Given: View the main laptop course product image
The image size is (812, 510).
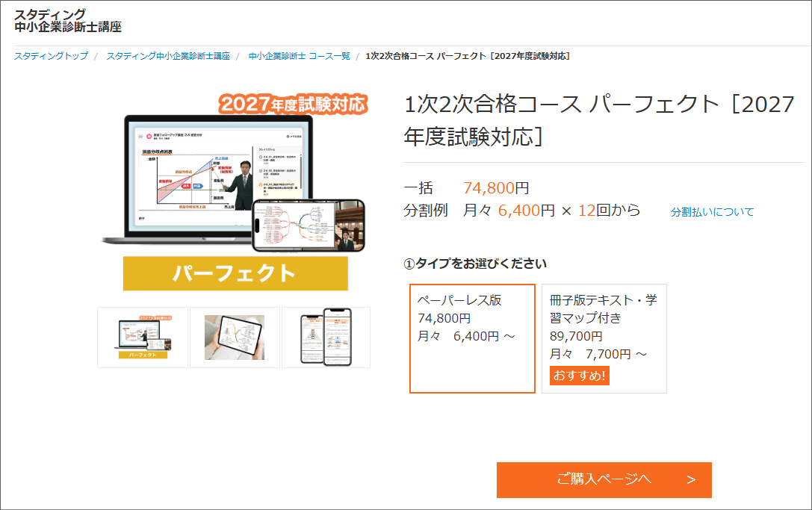Looking at the screenshot, I should (234, 192).
